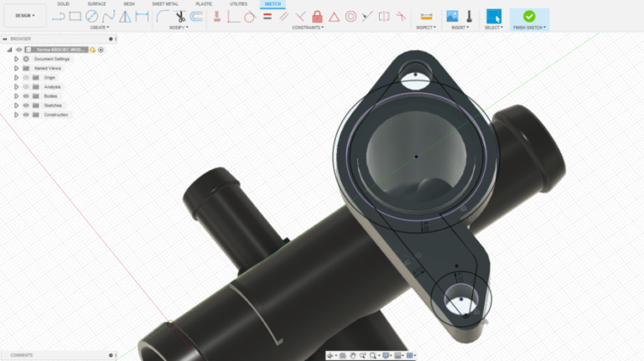Toggle visibility of the Sketches folder
Screen dimensions: 644x361
pyautogui.click(x=26, y=106)
